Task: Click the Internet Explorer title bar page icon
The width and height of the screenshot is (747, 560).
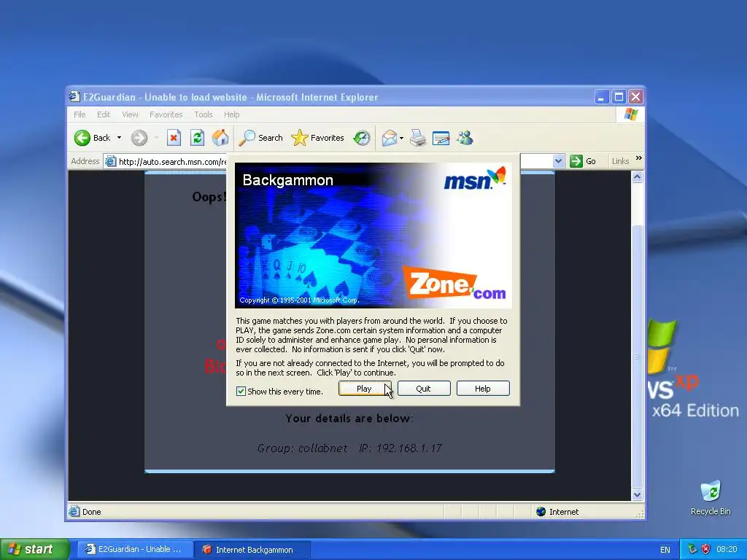Action: coord(74,97)
